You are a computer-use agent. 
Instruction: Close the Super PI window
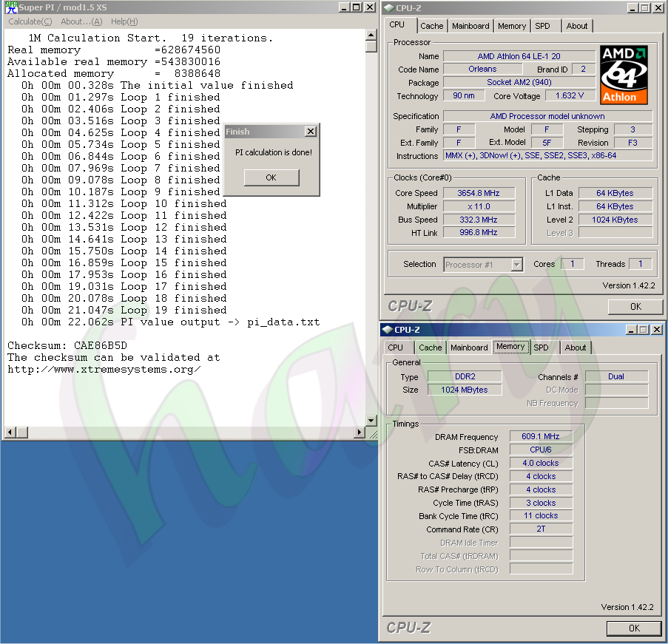point(370,7)
